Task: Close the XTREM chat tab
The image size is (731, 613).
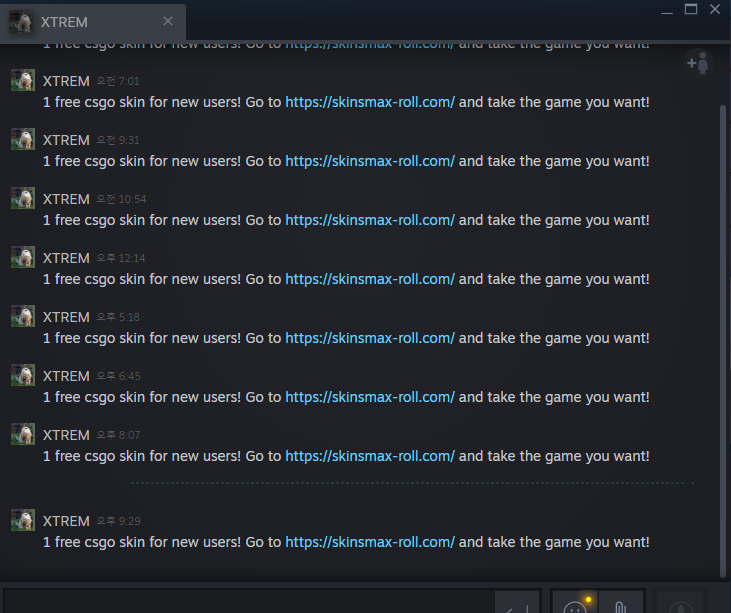Action: (168, 21)
